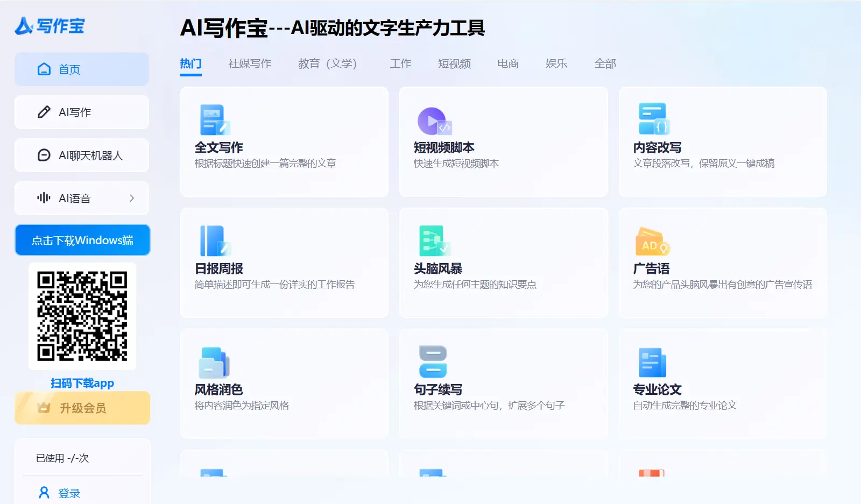Click the 点击下载Windows端 download button
Screen dimensions: 861x504
(82, 240)
